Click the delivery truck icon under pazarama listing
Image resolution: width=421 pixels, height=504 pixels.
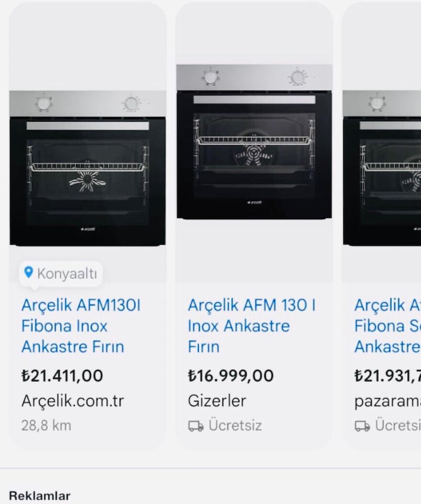click(362, 426)
